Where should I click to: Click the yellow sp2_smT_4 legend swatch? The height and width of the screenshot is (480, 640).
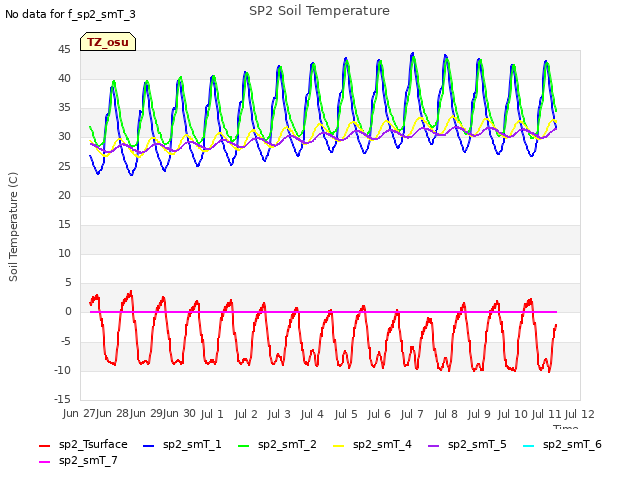pos(339,446)
